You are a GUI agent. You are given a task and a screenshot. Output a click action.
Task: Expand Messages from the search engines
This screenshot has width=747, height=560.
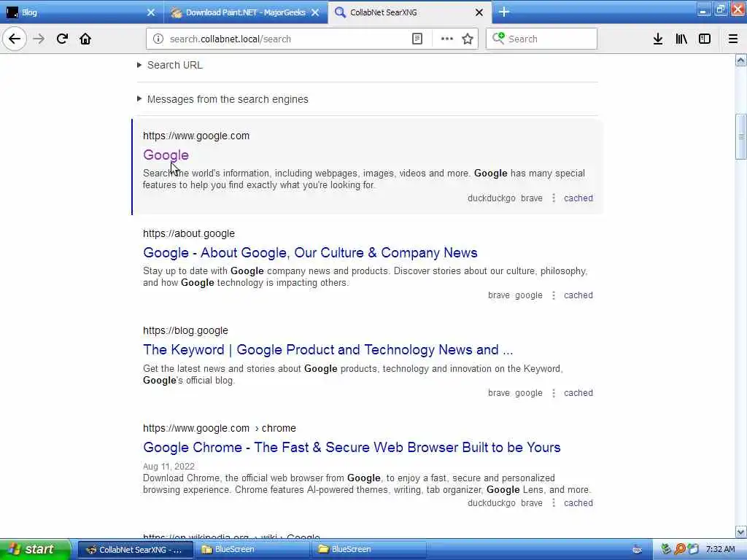pos(223,99)
